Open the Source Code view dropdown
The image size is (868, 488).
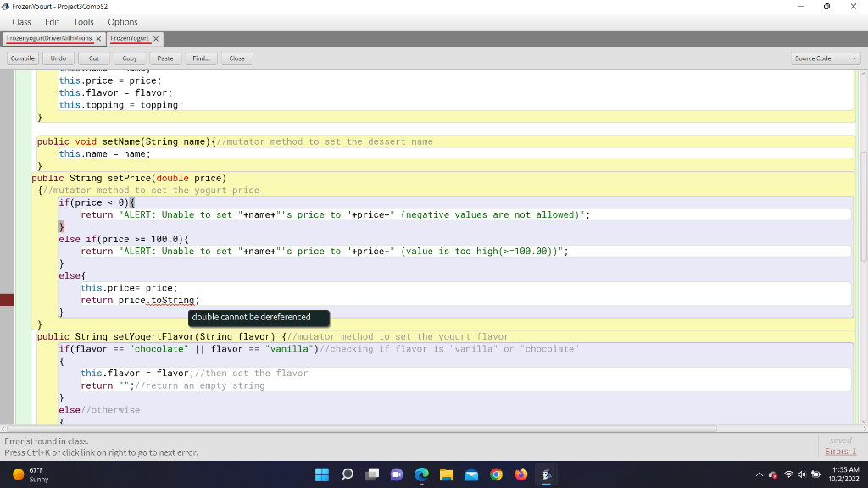click(x=826, y=58)
